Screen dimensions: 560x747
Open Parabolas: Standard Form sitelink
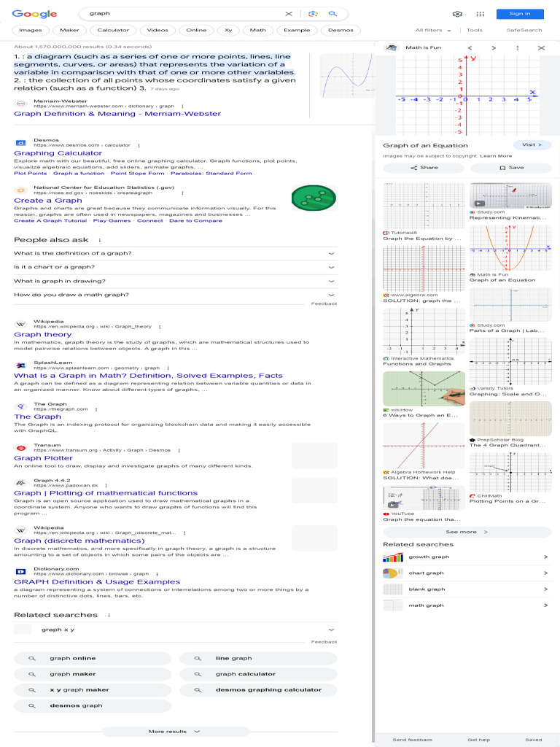(211, 174)
